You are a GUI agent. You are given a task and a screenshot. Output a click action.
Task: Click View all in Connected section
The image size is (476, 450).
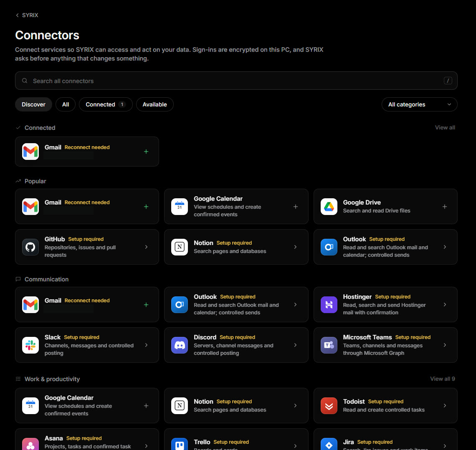[445, 127]
